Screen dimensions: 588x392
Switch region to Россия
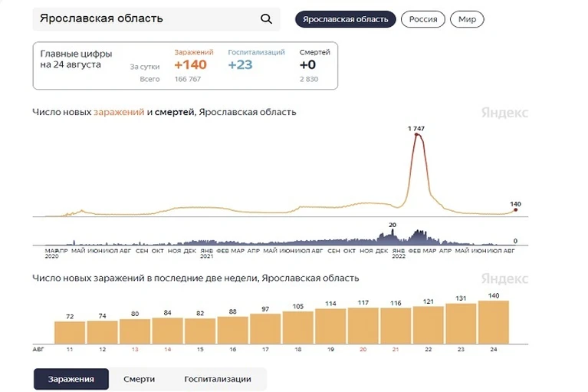(x=423, y=19)
